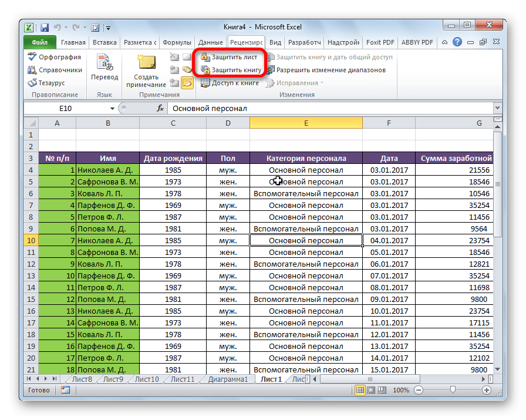Image resolution: width=526 pixels, height=420 pixels.
Task: Run the Орфография spelling check
Action: 55,57
